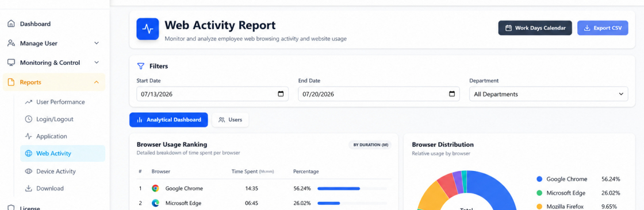Open the All Departments dropdown

point(549,94)
